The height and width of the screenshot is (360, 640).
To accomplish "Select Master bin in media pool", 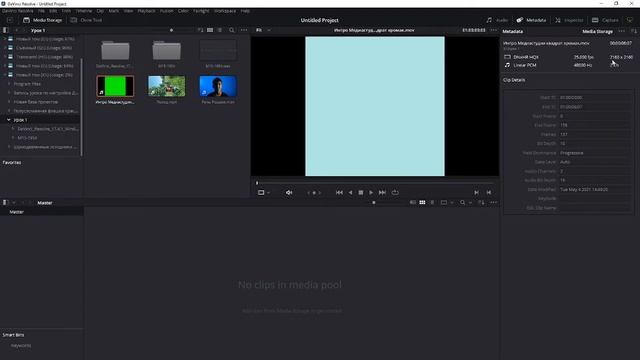I will pyautogui.click(x=17, y=212).
